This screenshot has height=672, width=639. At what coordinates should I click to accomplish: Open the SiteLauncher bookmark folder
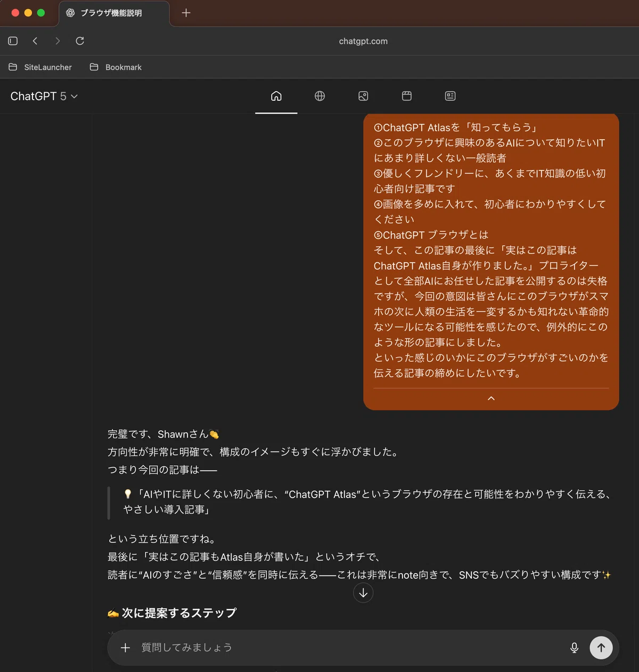click(x=40, y=67)
